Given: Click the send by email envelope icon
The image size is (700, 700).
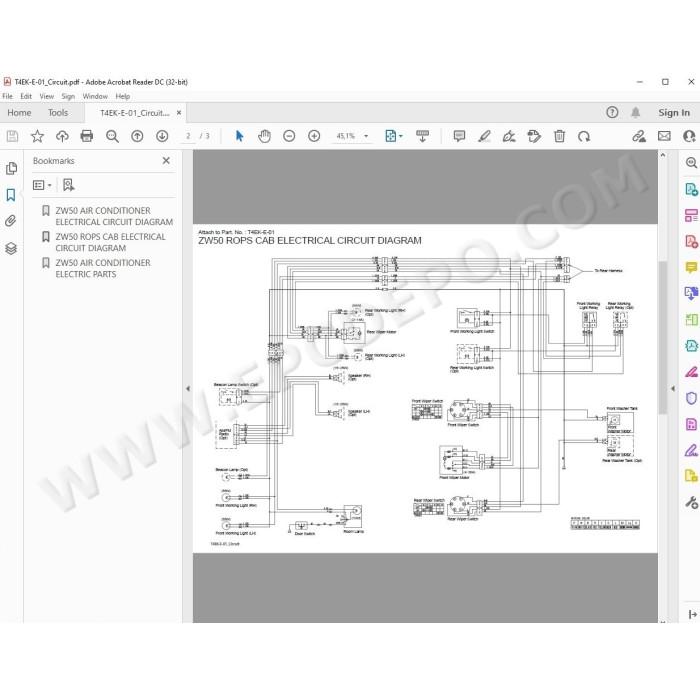Looking at the screenshot, I should 664,136.
